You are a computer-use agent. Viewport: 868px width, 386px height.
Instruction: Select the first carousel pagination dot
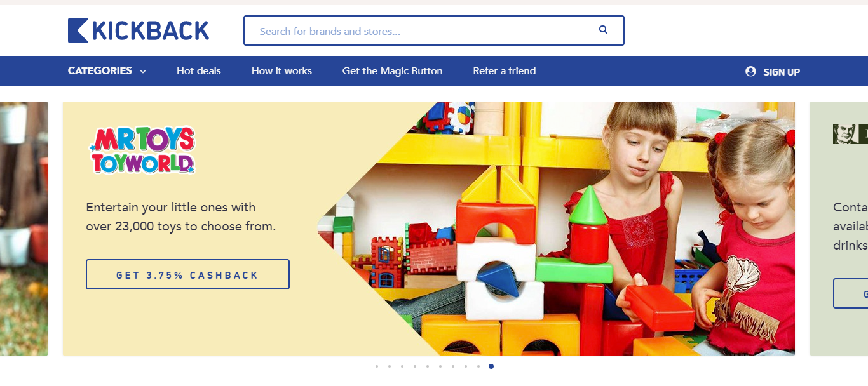(377, 366)
